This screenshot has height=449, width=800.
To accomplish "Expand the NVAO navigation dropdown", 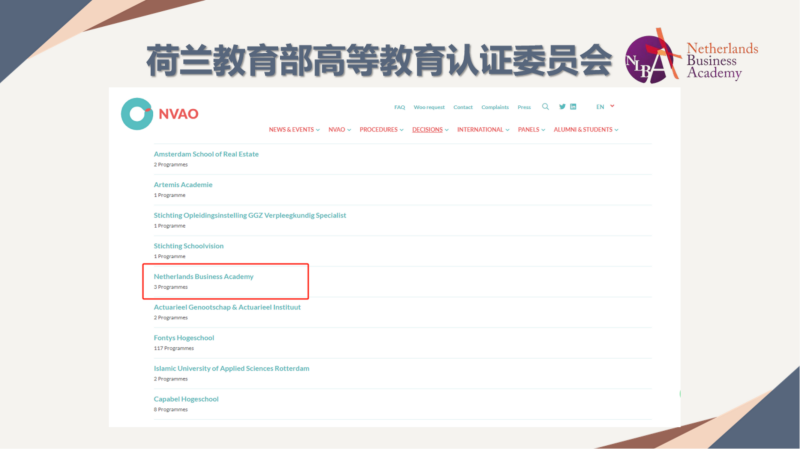I will 339,130.
